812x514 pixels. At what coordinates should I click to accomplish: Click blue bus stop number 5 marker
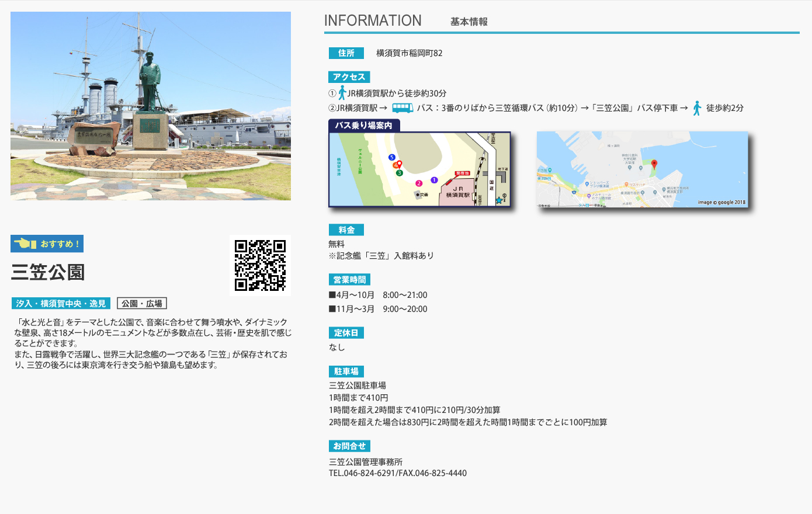392,157
